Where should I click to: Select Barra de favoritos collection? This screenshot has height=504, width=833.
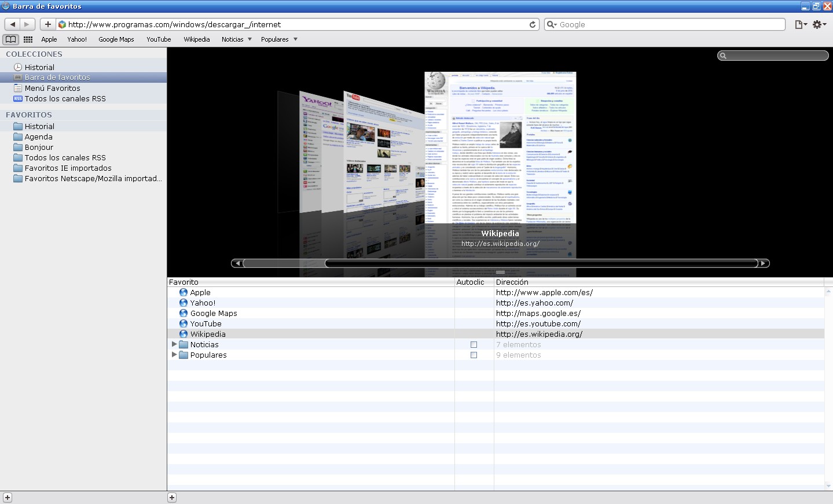coord(83,78)
